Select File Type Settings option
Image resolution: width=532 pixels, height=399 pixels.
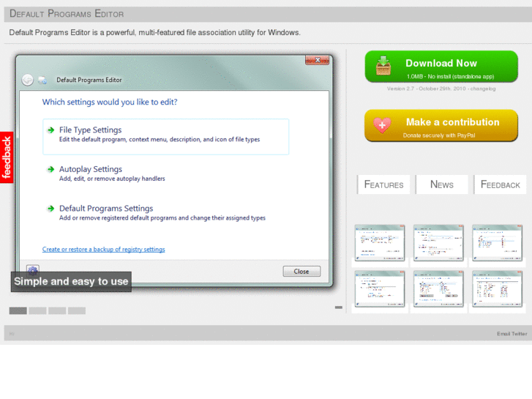click(165, 137)
